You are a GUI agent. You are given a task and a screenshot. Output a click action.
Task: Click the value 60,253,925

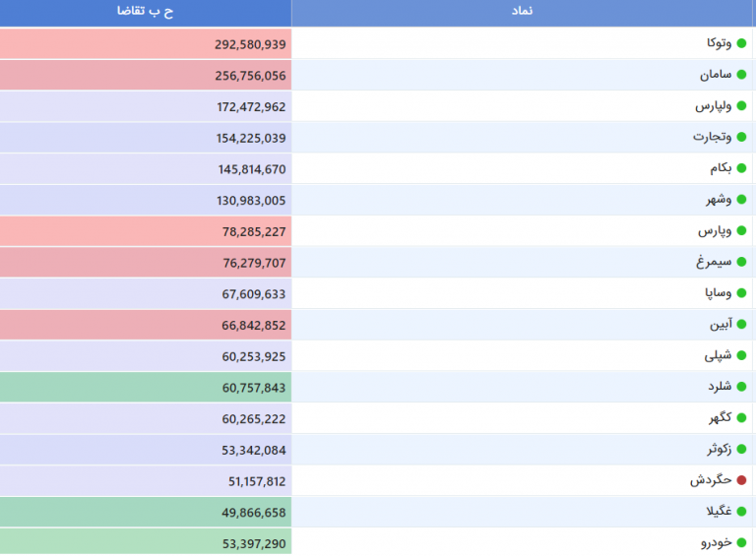(x=254, y=356)
